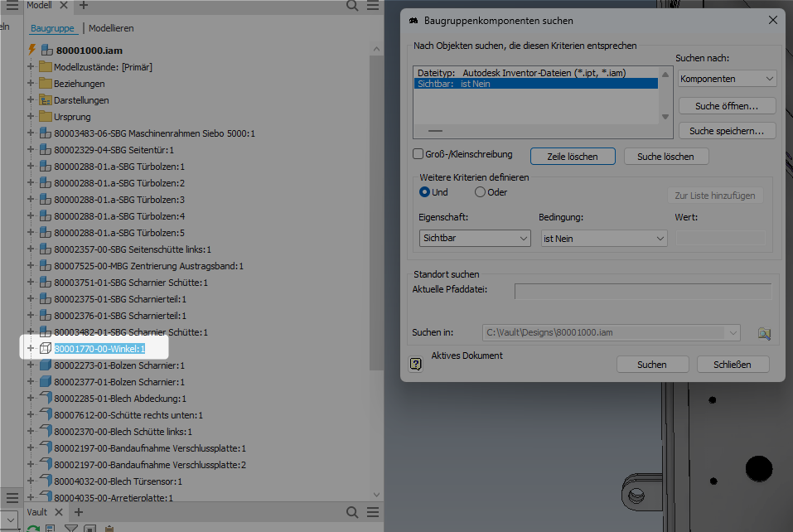Expand the Ursprung folder node
This screenshot has height=532, width=793.
pyautogui.click(x=31, y=116)
